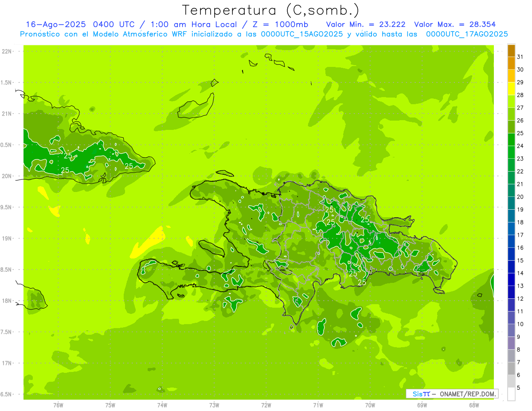Click the "69W" longitude label
The width and height of the screenshot is (532, 411).
pyautogui.click(x=422, y=405)
